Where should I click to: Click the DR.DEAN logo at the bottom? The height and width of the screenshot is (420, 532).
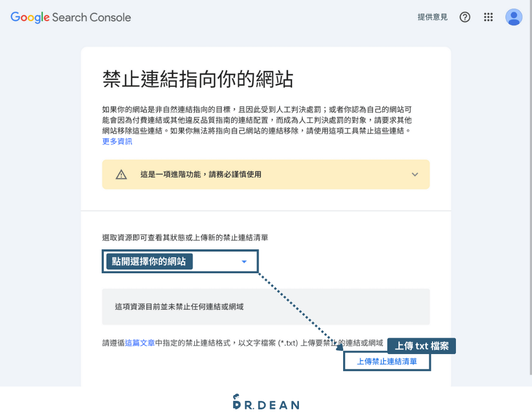click(x=265, y=404)
